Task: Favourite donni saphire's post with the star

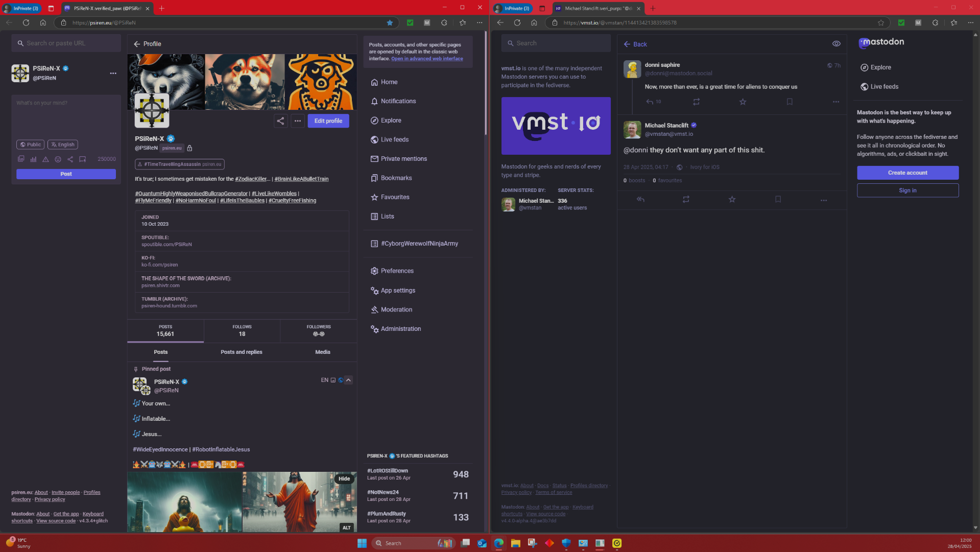Action: 743,102
